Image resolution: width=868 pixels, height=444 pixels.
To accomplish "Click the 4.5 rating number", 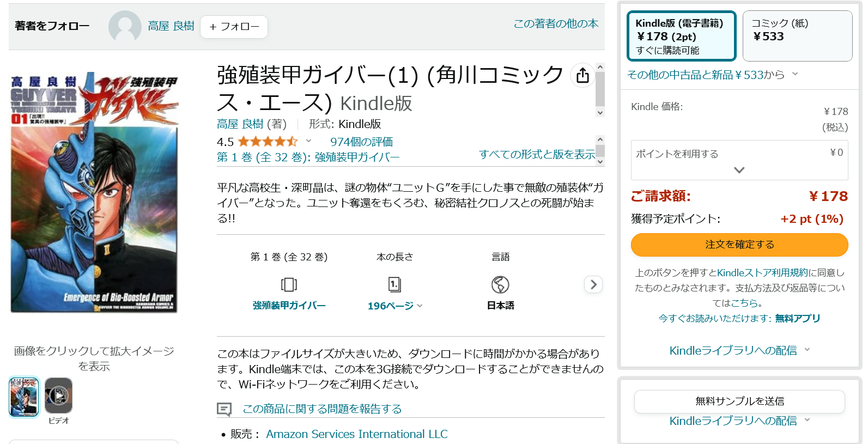I will click(x=225, y=142).
